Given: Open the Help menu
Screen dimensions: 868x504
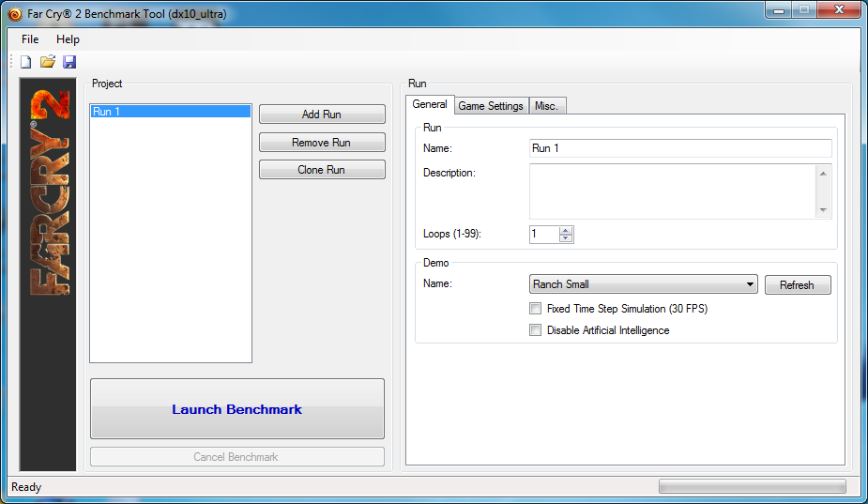Looking at the screenshot, I should tap(68, 39).
